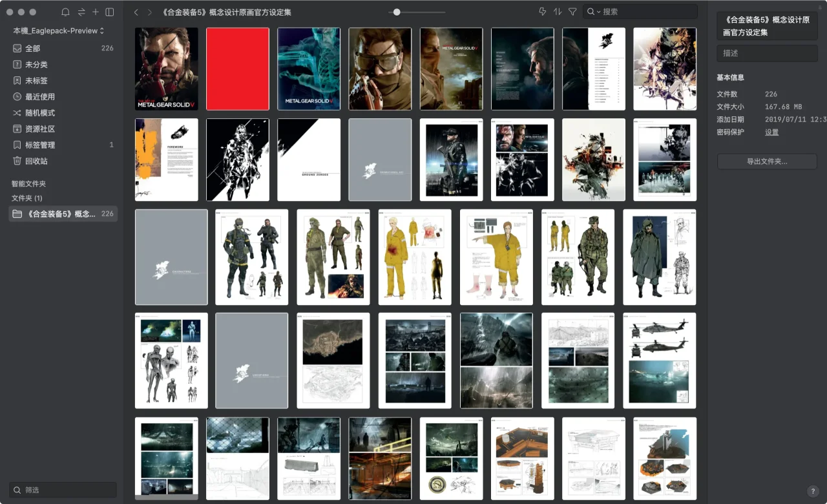Select the black-and-white ink Snake thumbnail
The image size is (827, 504).
238,160
